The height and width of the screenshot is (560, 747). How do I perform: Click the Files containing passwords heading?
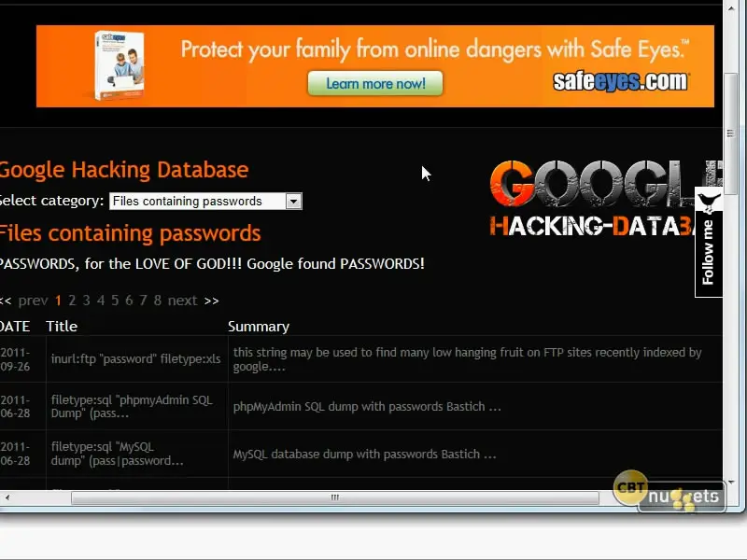pos(130,233)
